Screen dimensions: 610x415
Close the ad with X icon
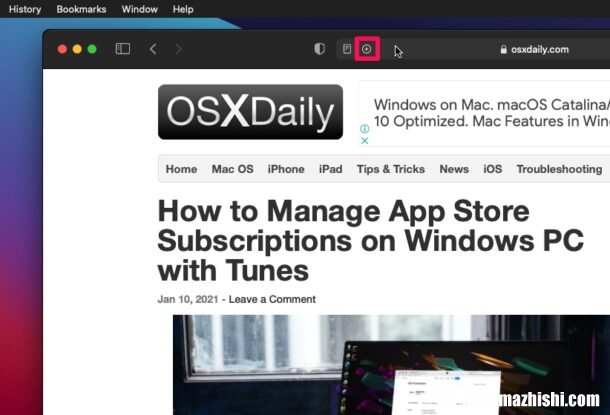[x=365, y=141]
